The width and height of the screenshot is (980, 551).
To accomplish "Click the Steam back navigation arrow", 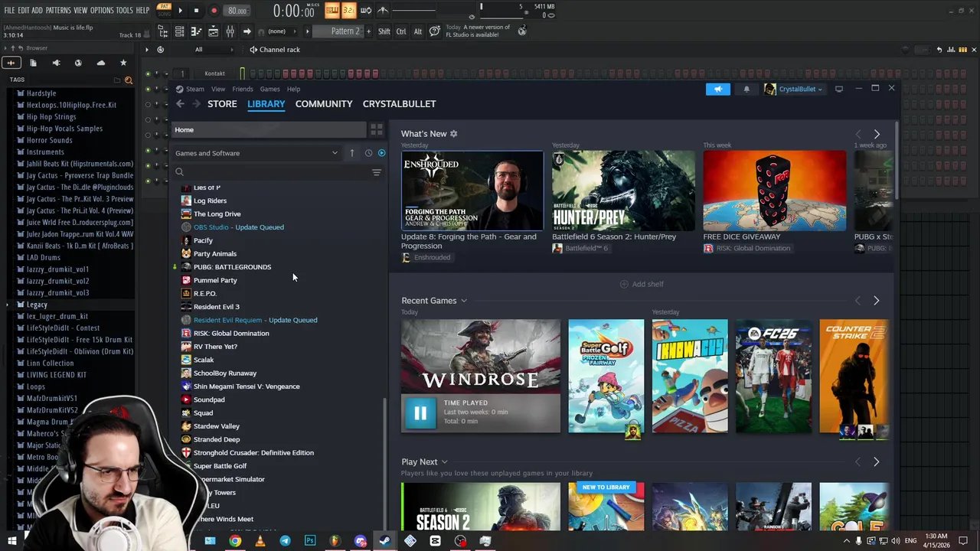I will coord(180,104).
